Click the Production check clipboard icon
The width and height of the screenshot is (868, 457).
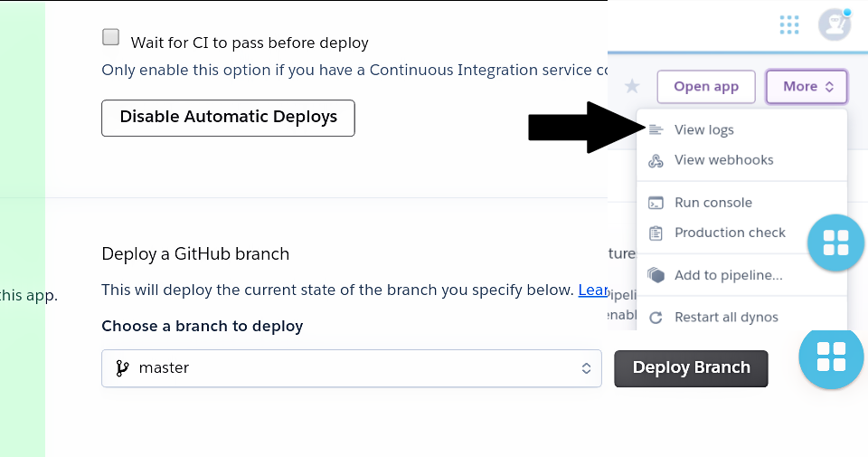[x=656, y=233]
